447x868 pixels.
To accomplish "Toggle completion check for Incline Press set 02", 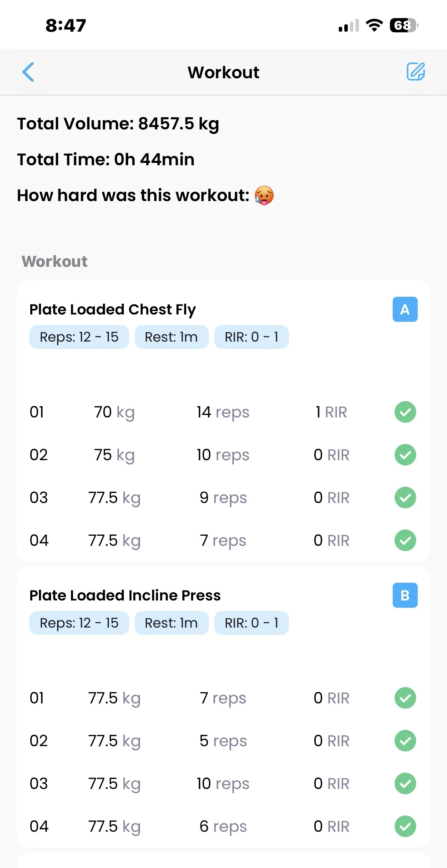I will [405, 741].
